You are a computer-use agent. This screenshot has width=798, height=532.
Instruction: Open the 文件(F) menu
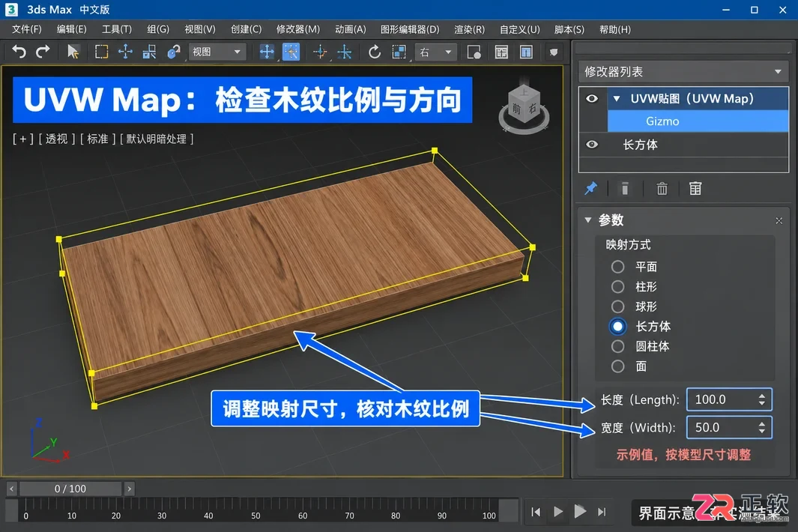click(26, 29)
